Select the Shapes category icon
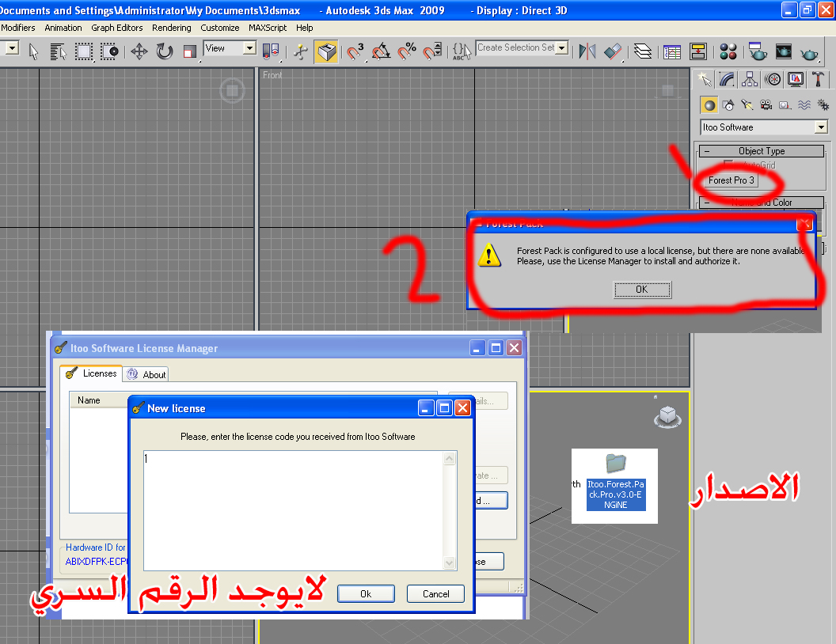This screenshot has height=644, width=836. pyautogui.click(x=728, y=105)
